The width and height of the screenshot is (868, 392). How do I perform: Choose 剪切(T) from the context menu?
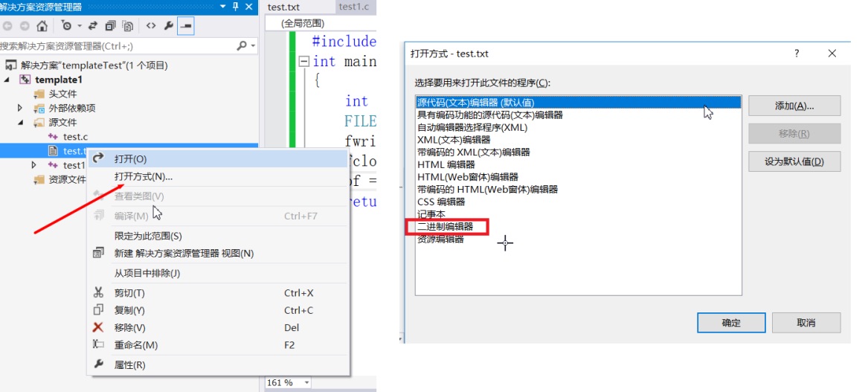(x=219, y=293)
